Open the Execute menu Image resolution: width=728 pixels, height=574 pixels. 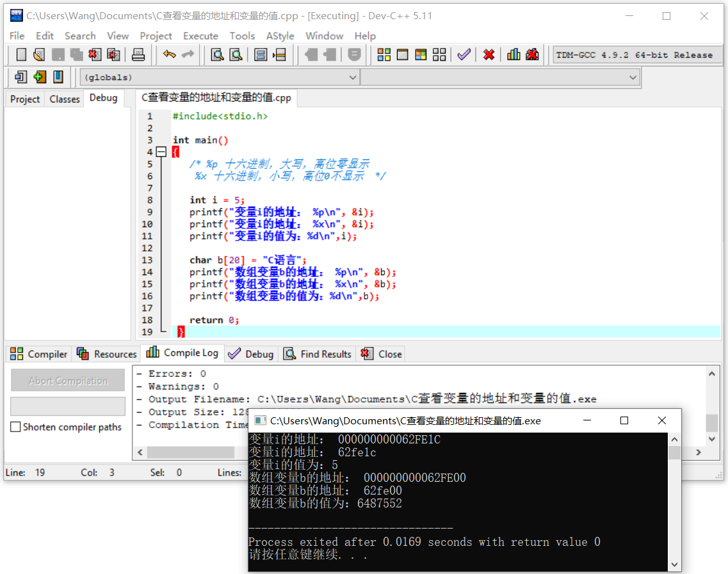[200, 36]
